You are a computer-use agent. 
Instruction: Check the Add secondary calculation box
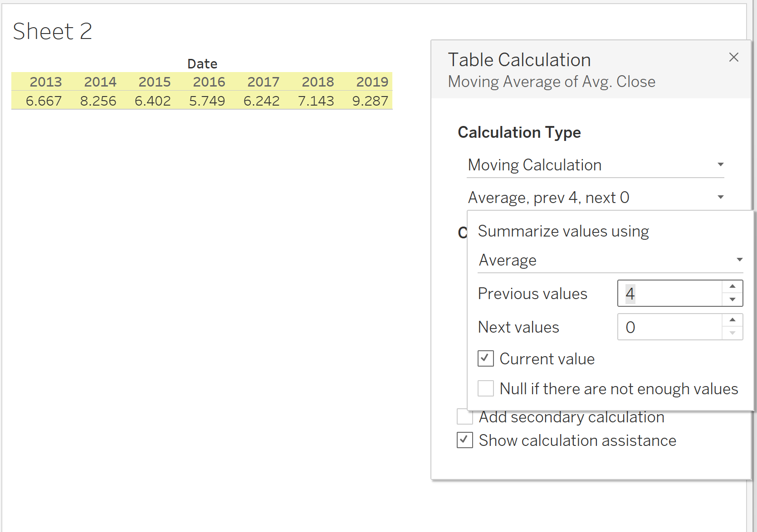[x=464, y=416]
